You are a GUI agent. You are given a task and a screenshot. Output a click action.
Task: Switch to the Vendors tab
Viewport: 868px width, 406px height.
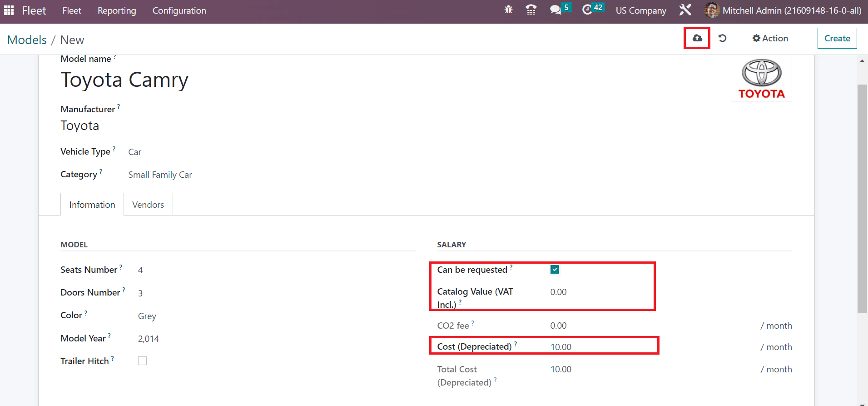coord(148,205)
